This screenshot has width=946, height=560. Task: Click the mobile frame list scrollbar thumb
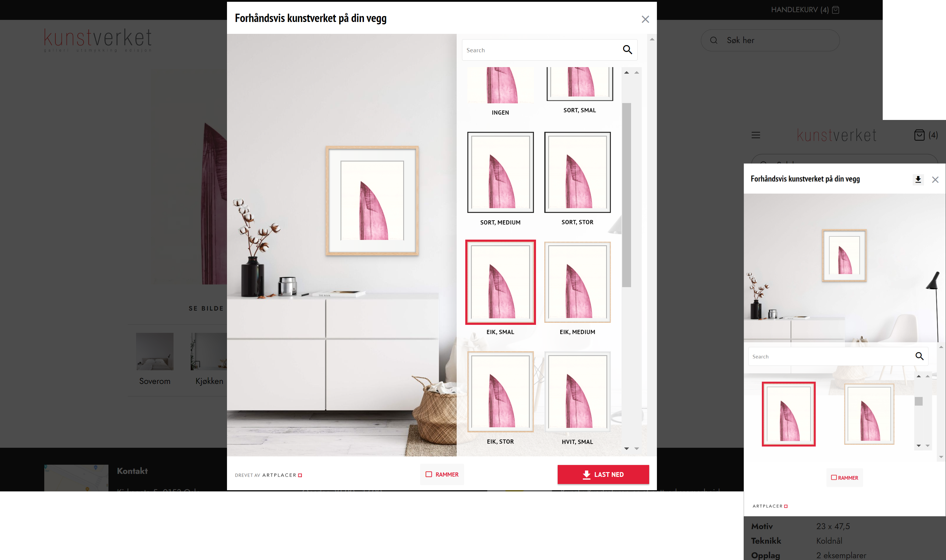[918, 401]
